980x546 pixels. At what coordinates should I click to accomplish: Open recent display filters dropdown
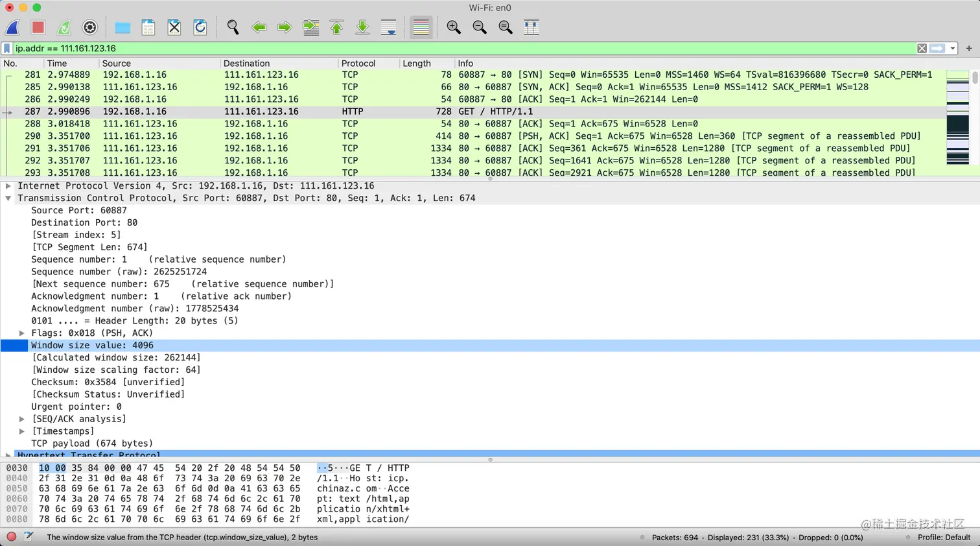click(x=953, y=49)
